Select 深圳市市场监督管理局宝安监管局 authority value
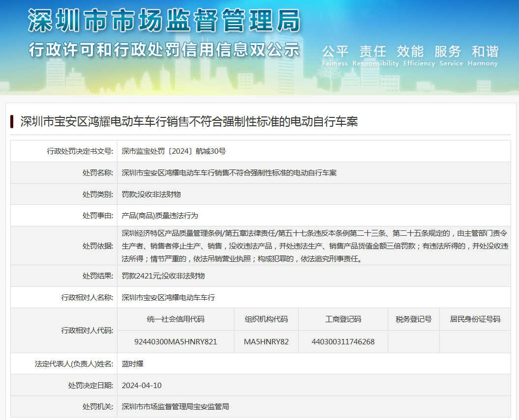The height and width of the screenshot is (420, 519). 175,406
